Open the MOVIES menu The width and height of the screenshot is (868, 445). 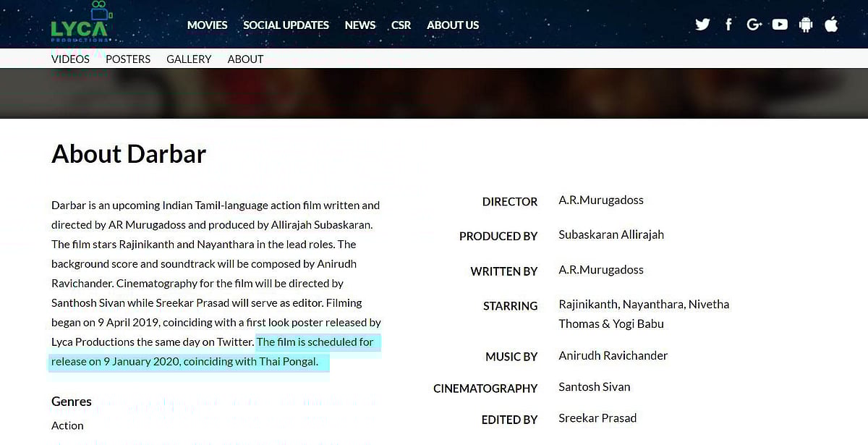tap(207, 25)
